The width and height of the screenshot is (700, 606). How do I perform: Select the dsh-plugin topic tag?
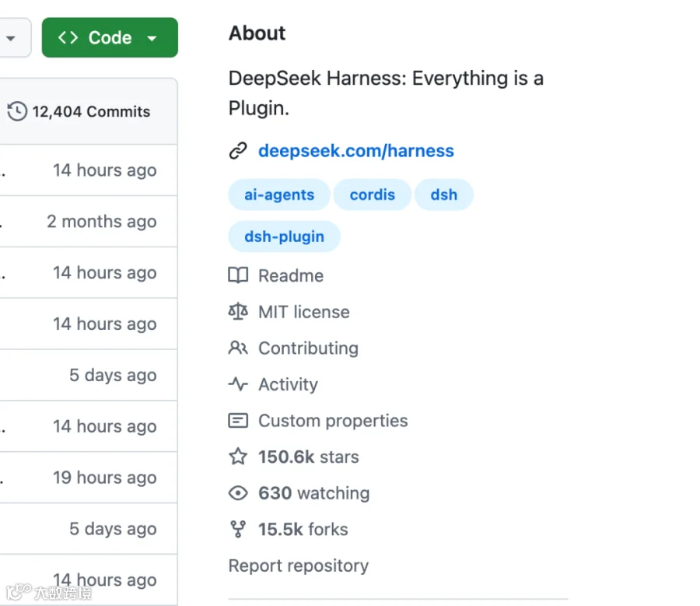point(284,236)
